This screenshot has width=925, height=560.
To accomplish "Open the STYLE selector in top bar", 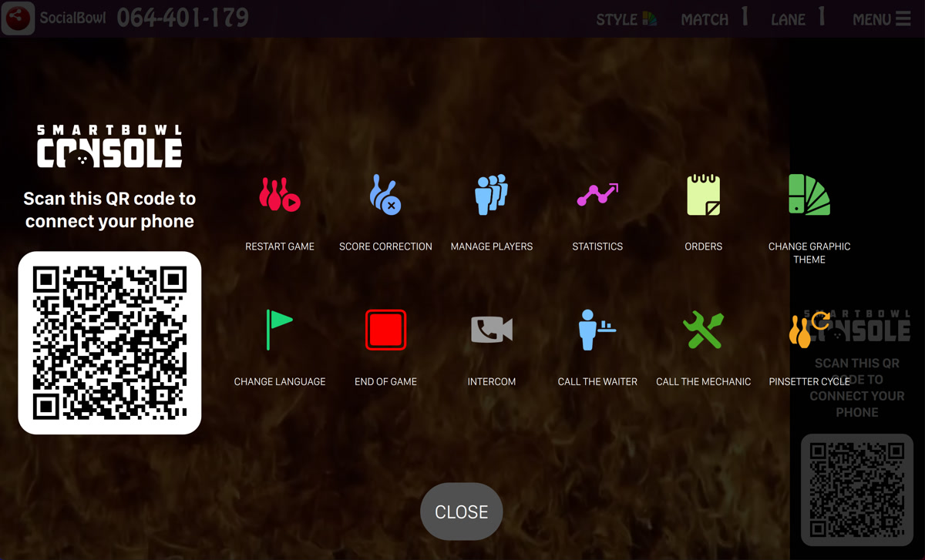I will click(x=626, y=19).
